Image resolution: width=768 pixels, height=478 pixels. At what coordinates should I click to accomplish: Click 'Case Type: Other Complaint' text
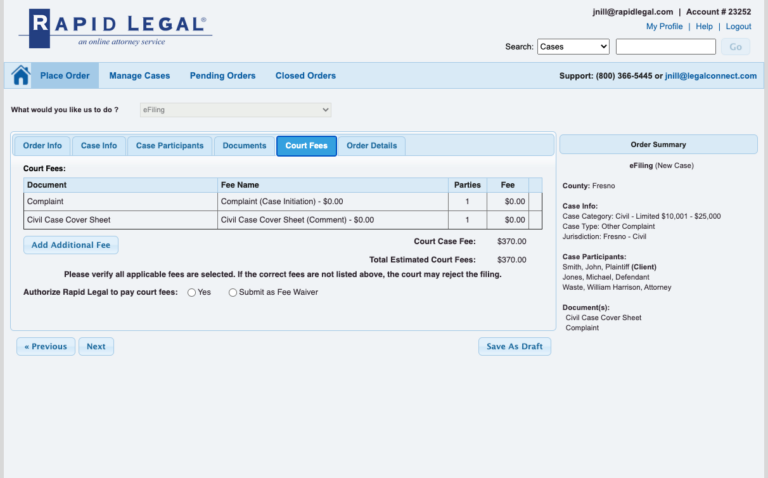pos(608,226)
